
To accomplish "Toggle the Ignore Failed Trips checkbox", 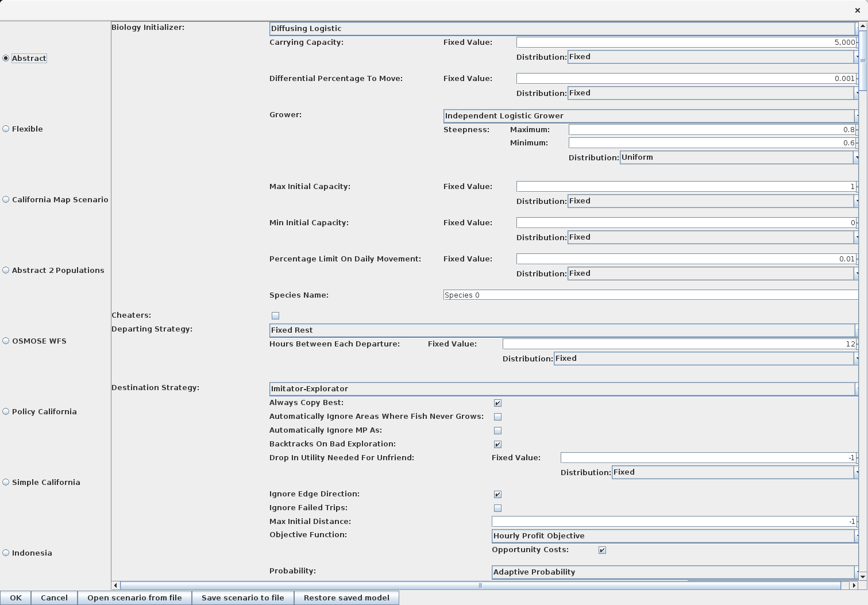I will [497, 508].
